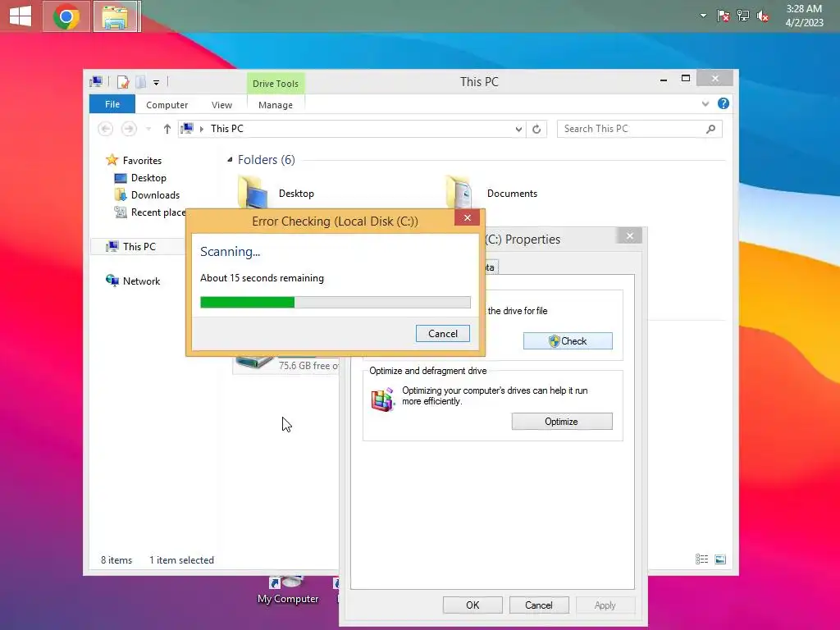840x630 pixels.
Task: Open the My Computer desktop shortcut
Action: [x=288, y=591]
